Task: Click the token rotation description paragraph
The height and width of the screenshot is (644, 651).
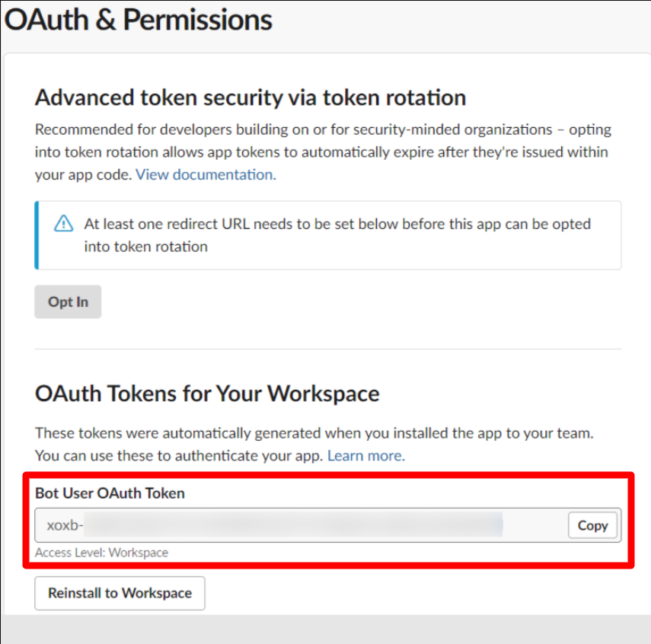Action: pos(323,152)
